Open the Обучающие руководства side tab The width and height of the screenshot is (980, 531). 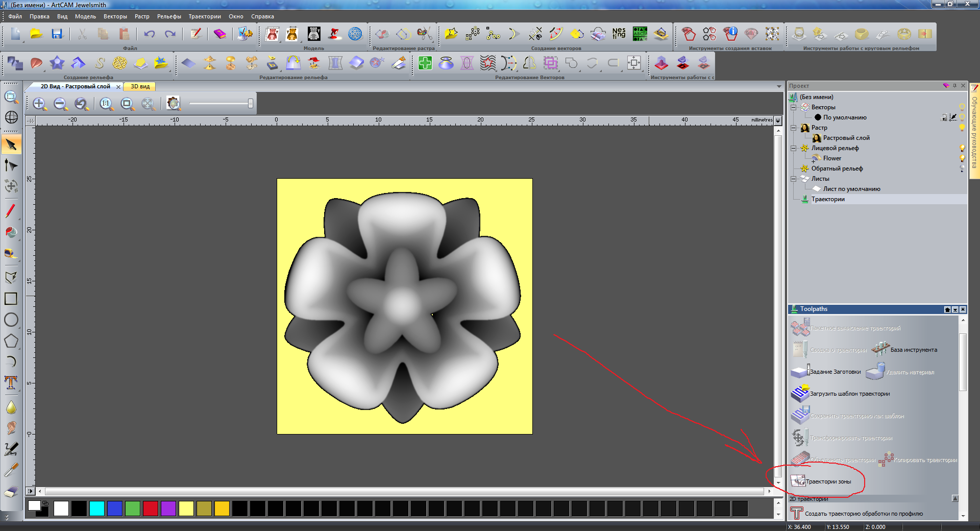coord(974,131)
